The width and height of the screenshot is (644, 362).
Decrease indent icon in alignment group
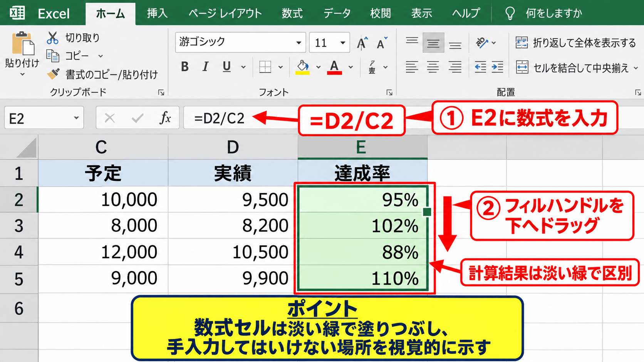pos(480,67)
